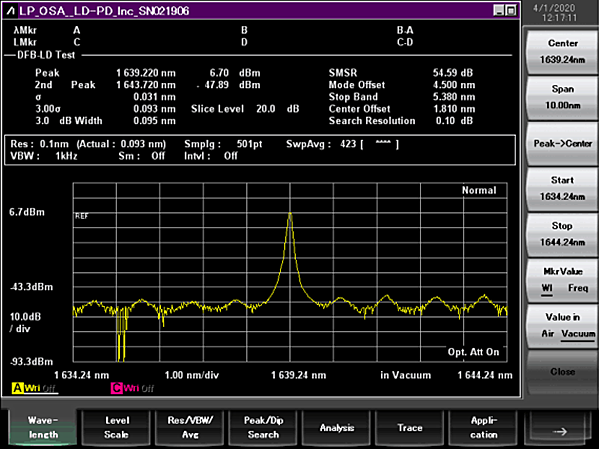600x450 pixels.
Task: Select the magenta trace C indicator
Action: 116,388
